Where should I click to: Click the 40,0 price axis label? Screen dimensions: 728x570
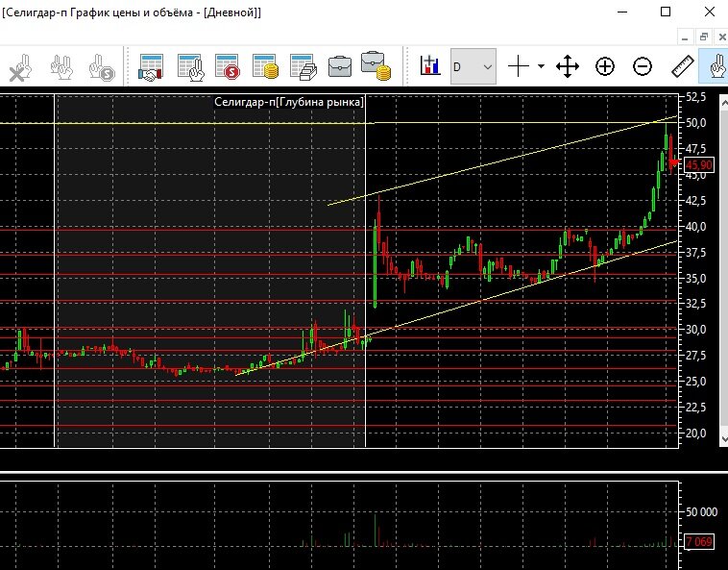tap(696, 227)
